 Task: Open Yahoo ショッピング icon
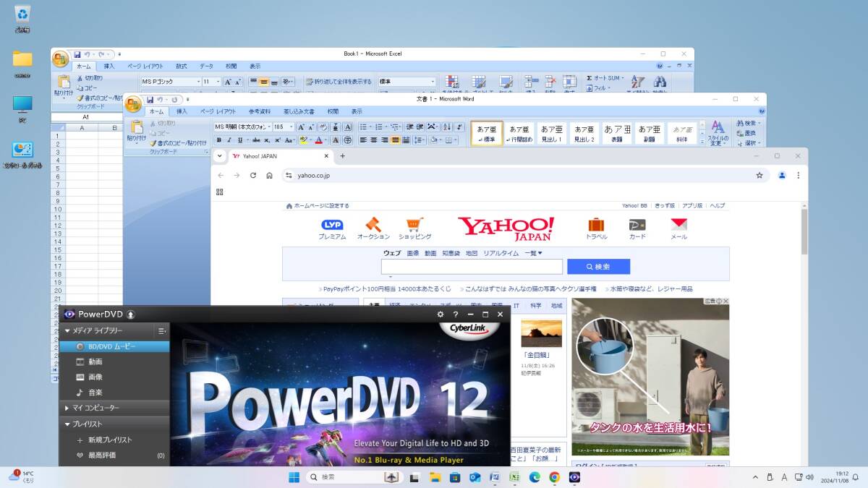click(414, 228)
